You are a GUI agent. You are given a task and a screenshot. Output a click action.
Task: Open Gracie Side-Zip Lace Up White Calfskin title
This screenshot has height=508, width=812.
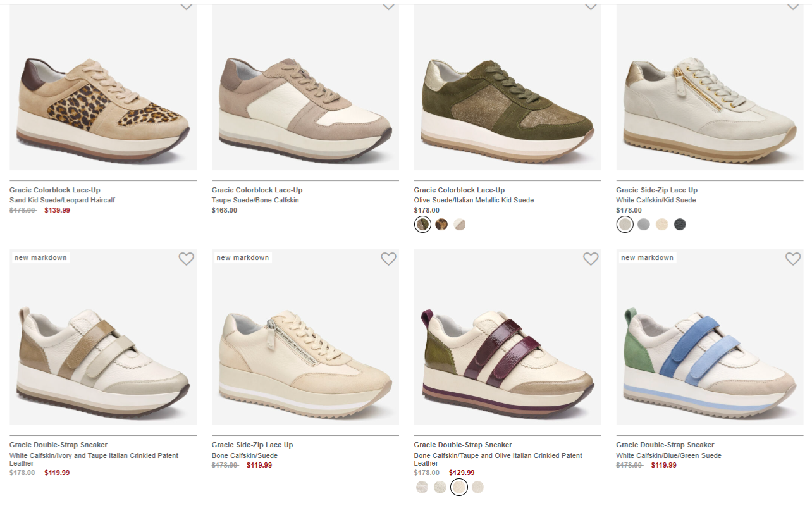(x=657, y=190)
